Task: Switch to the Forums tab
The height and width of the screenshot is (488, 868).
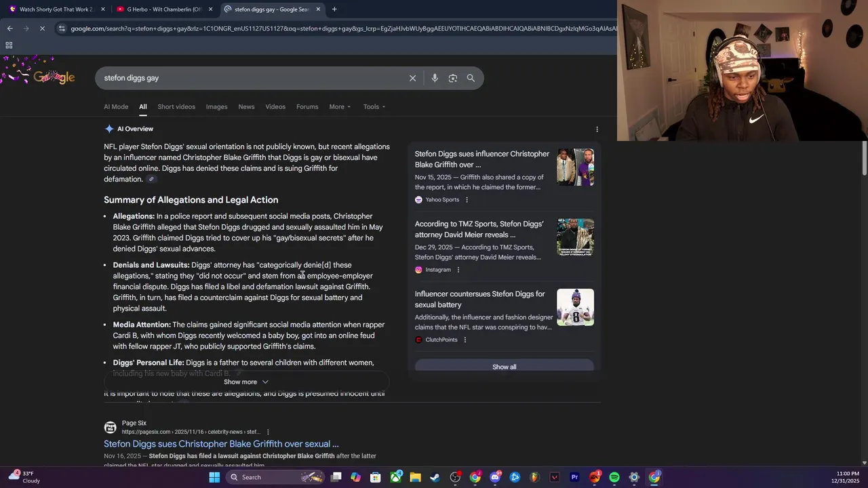Action: pos(307,106)
